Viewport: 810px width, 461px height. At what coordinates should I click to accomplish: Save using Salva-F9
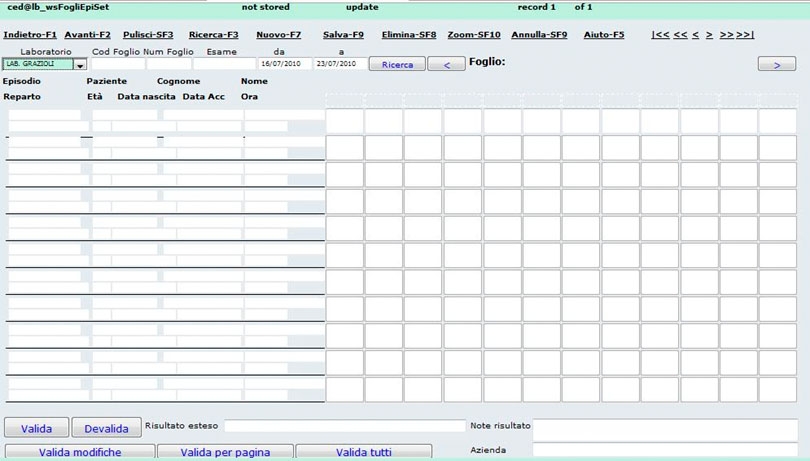click(x=343, y=35)
